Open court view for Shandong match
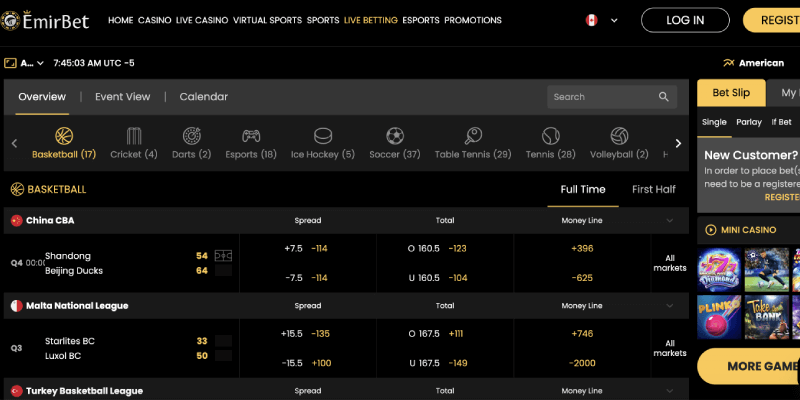The width and height of the screenshot is (800, 400). click(x=223, y=256)
